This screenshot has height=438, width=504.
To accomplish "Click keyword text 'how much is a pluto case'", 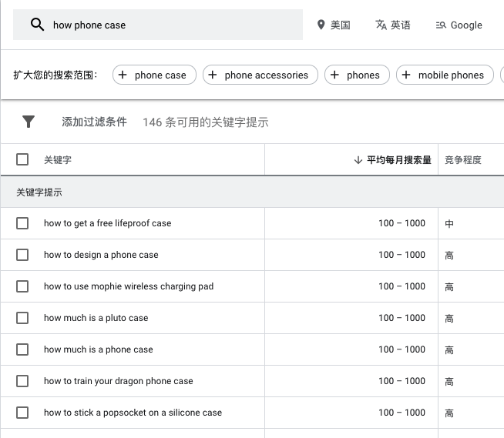I will click(x=96, y=318).
